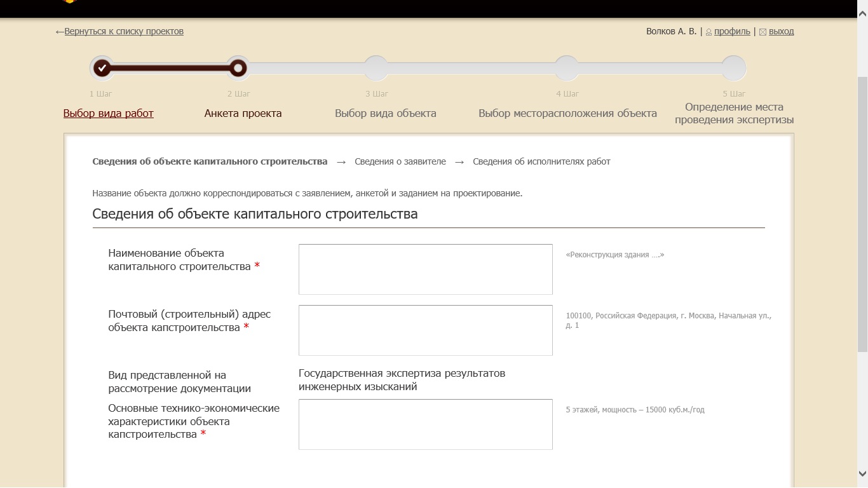Click the heading 'Сведения об объекте капитального строительства'
The width and height of the screenshot is (868, 488).
point(255,213)
